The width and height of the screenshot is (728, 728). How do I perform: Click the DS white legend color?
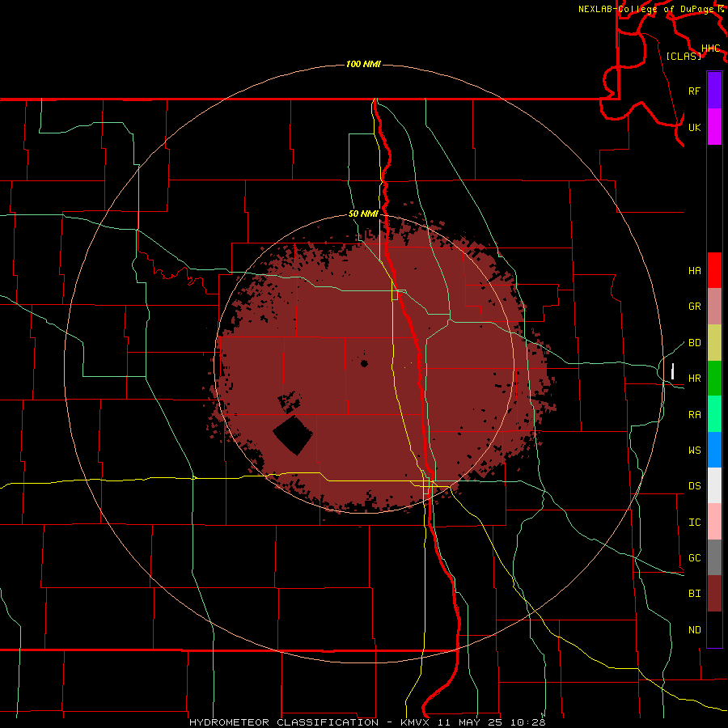[714, 485]
